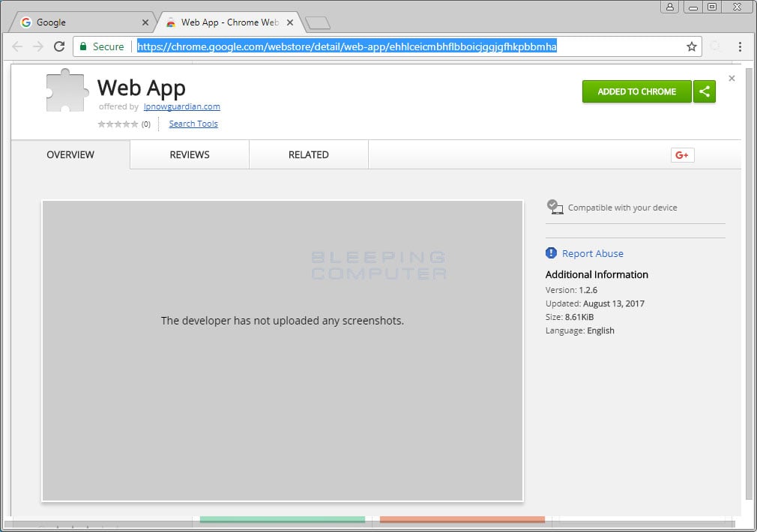Click the Web App puzzle piece logo
This screenshot has height=532, width=757.
[67, 90]
